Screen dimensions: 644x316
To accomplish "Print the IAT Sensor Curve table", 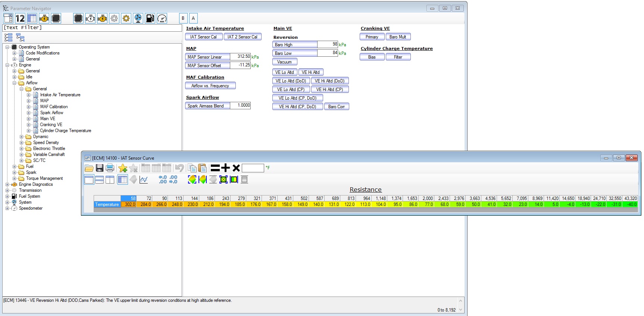I will (110, 168).
